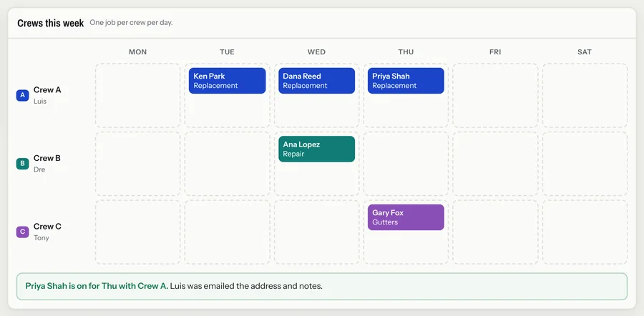Click 'Priya Shah is on for Thu' confirmation message

coord(322,286)
